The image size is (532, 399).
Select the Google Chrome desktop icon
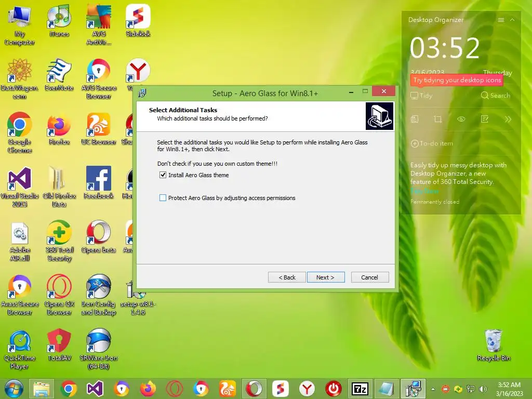[x=20, y=133]
